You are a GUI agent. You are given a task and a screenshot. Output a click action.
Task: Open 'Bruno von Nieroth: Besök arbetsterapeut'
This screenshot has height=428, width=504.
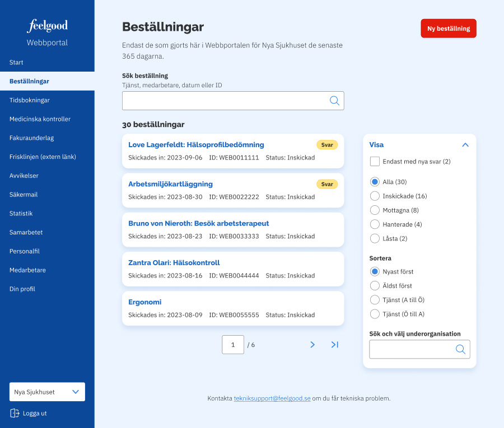tap(199, 223)
